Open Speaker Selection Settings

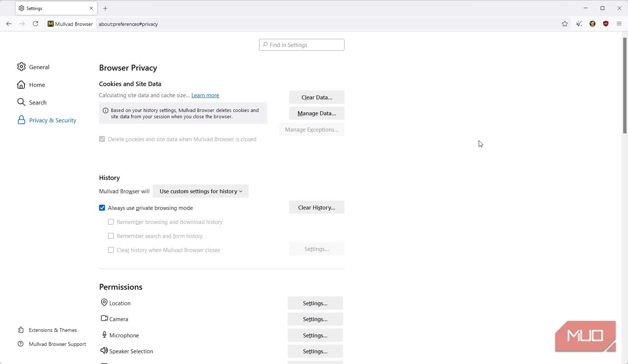click(x=315, y=351)
